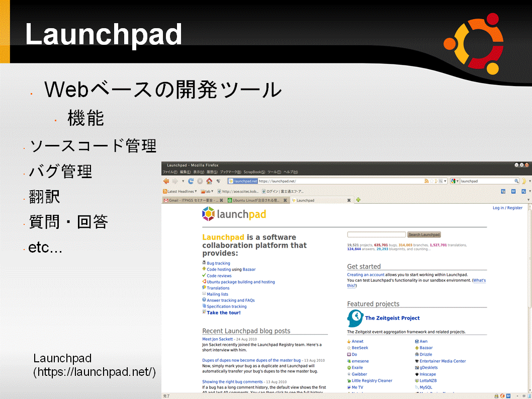532x399 pixels.
Task: Switch to the Ubuntu Linux tab
Action: point(257,200)
